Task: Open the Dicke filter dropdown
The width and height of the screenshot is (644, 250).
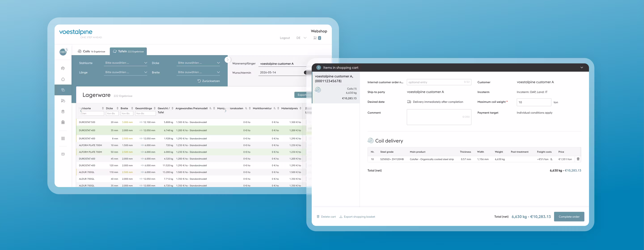Action: pyautogui.click(x=199, y=63)
